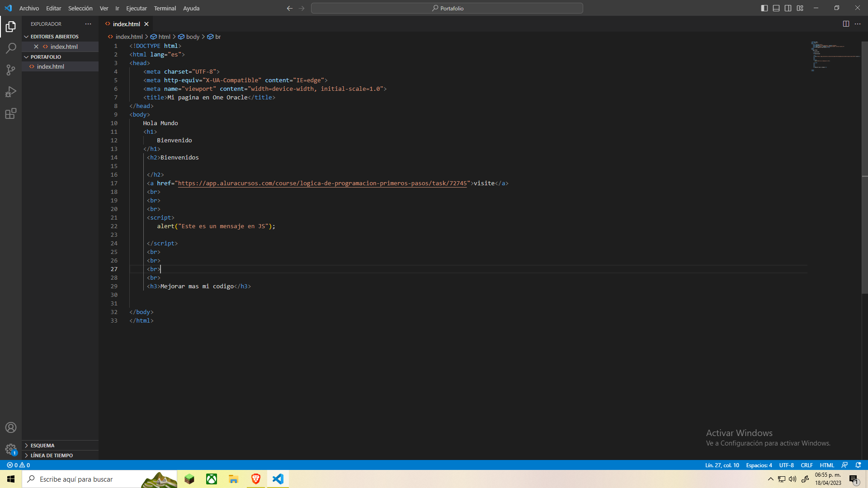Toggle secondary side bar layout icon
The height and width of the screenshot is (488, 868).
[x=788, y=8]
